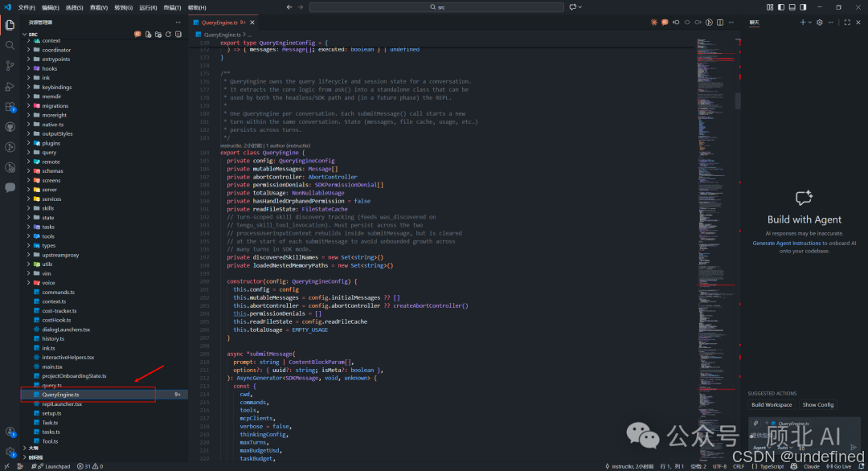Viewport: 868px width, 471px height.
Task: Open the Auto model dropdown in chat
Action: (784, 448)
